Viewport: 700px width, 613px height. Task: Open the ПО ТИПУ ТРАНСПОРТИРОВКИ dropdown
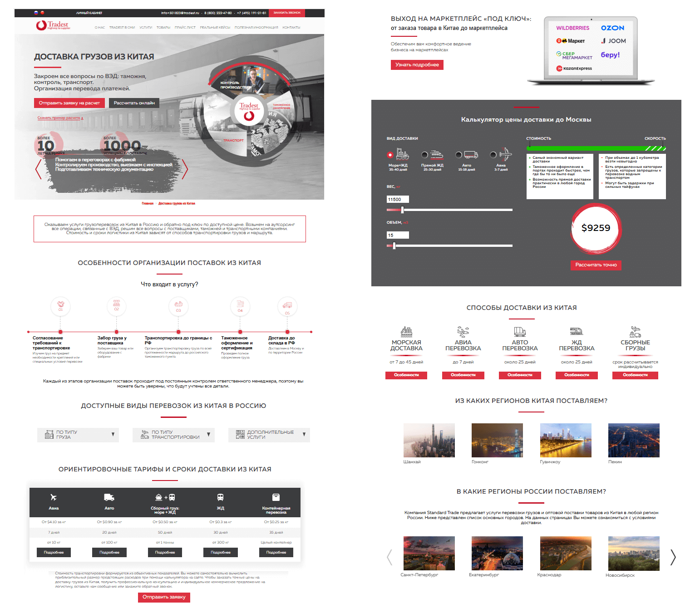pyautogui.click(x=173, y=435)
